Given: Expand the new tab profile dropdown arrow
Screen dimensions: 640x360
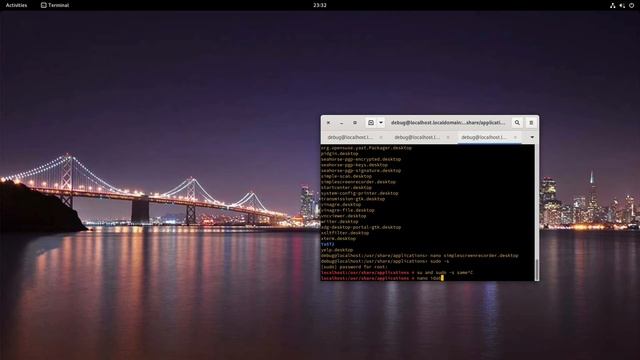Looking at the screenshot, I should tap(381, 122).
